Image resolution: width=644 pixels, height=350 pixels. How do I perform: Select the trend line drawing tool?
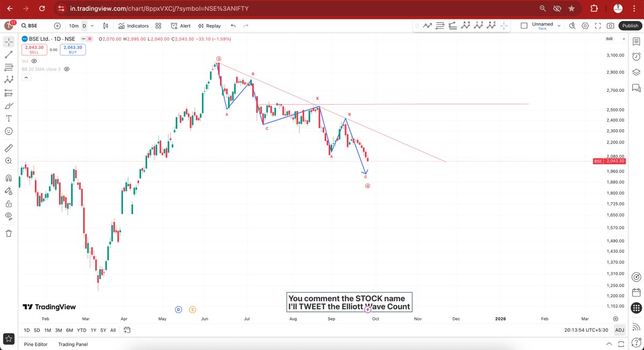coord(9,54)
